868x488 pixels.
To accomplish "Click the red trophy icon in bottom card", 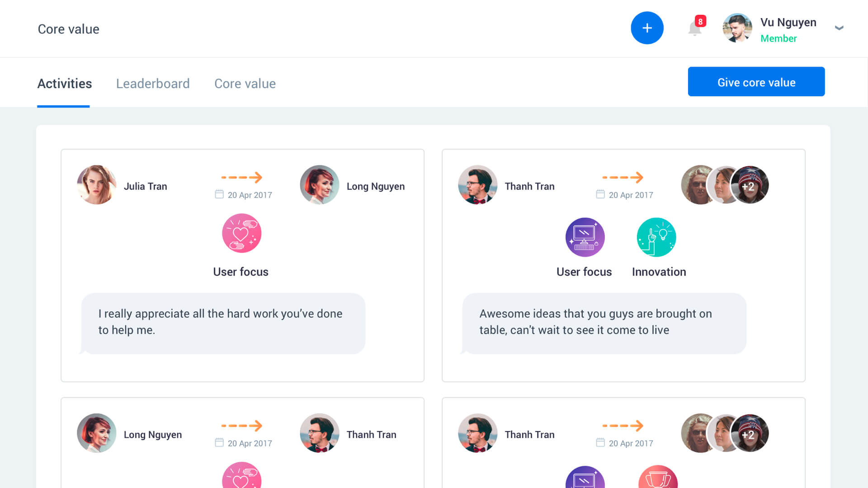I will (x=658, y=478).
